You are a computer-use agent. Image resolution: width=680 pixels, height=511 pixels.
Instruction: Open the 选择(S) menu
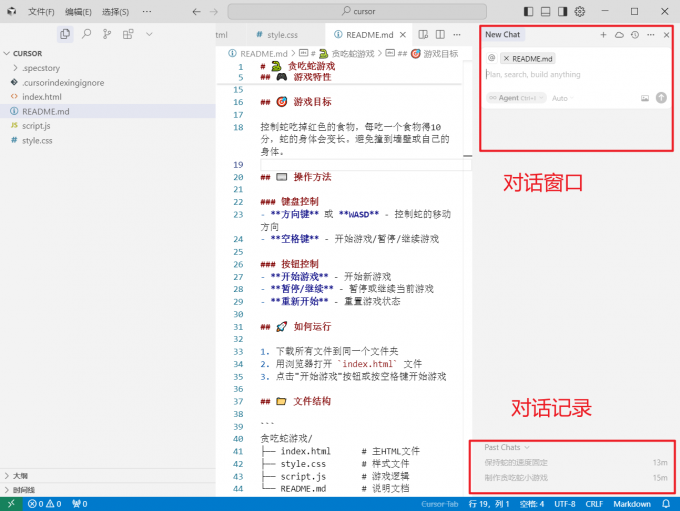[115, 12]
